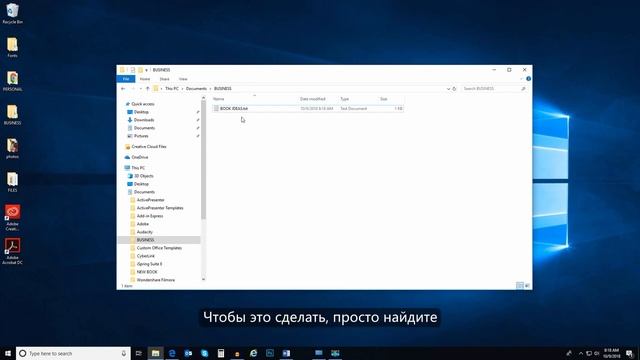This screenshot has height=360, width=640.
Task: Switch to the Home ribbon tab
Action: (x=144, y=79)
